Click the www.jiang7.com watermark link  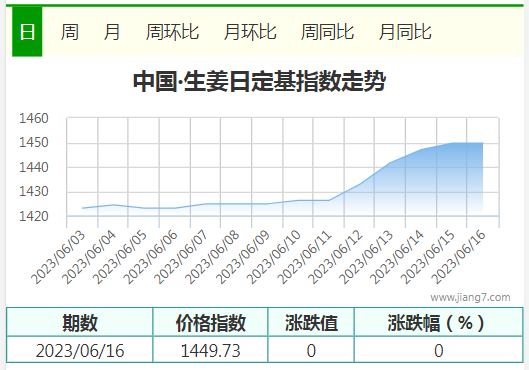(470, 297)
